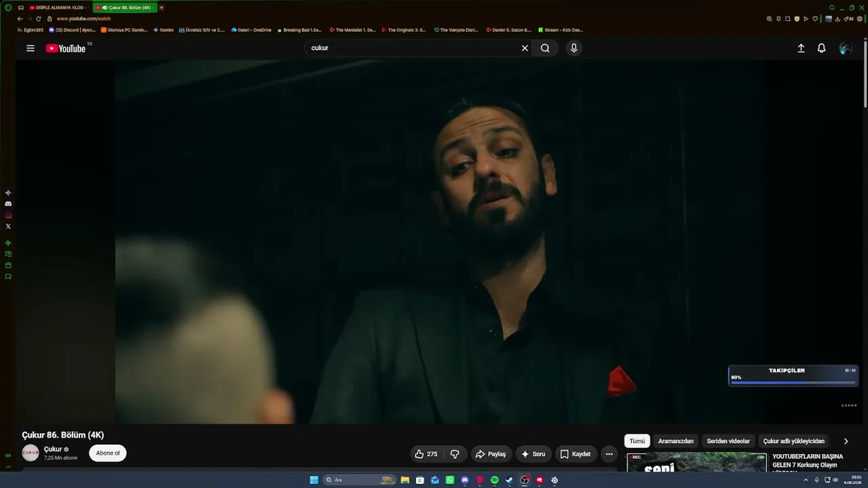Open the YouTube guide hamburger menu
This screenshot has width=868, height=488.
click(x=31, y=48)
